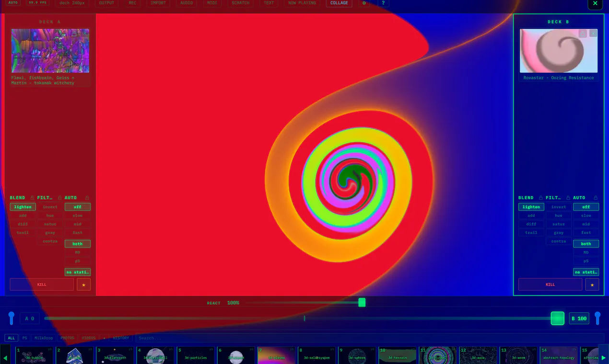Click the Deck B thumbnail lock icon
The height and width of the screenshot is (364, 609).
point(583,34)
